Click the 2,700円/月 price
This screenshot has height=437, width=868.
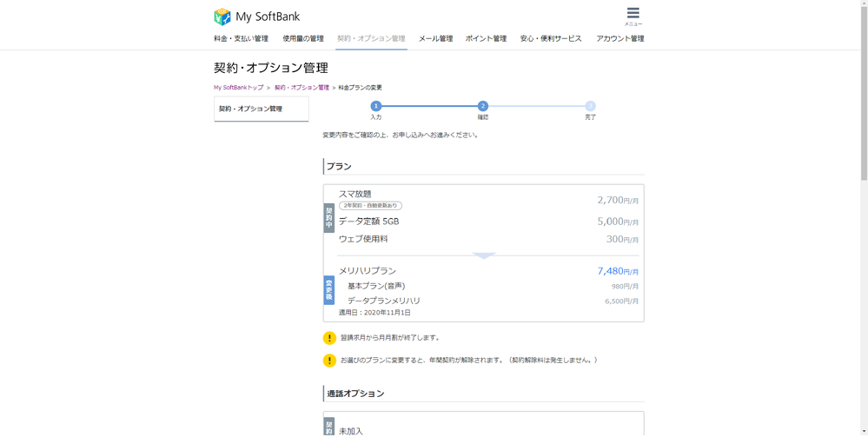pyautogui.click(x=618, y=200)
